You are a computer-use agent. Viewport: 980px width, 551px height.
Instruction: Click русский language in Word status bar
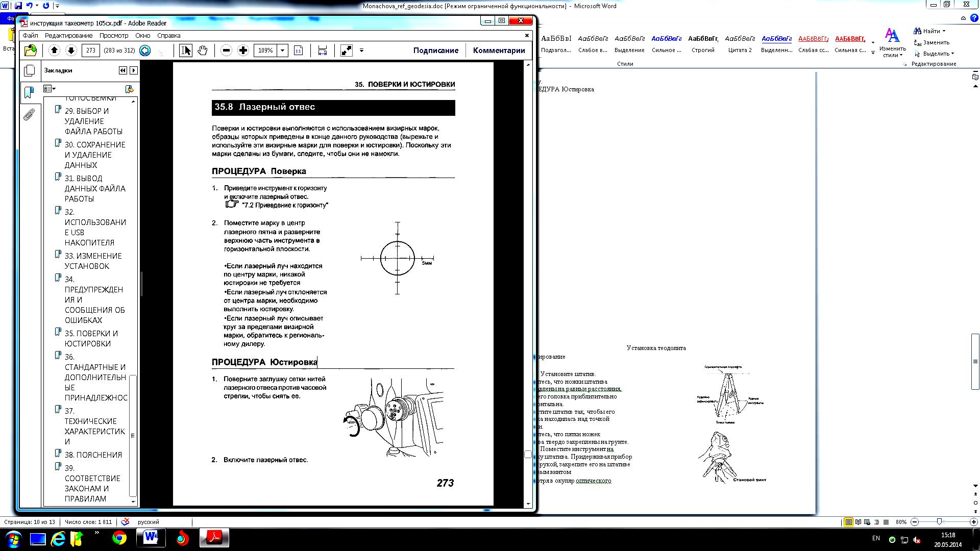[x=148, y=522]
